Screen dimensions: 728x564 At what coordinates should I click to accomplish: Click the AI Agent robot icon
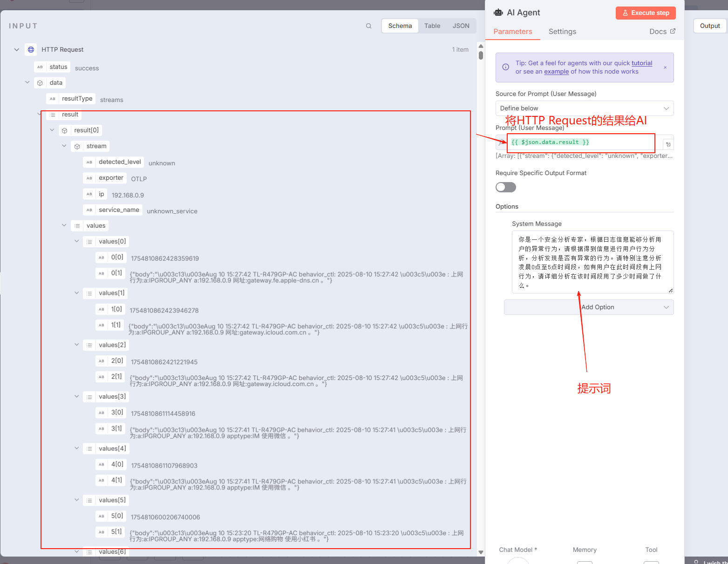[498, 13]
